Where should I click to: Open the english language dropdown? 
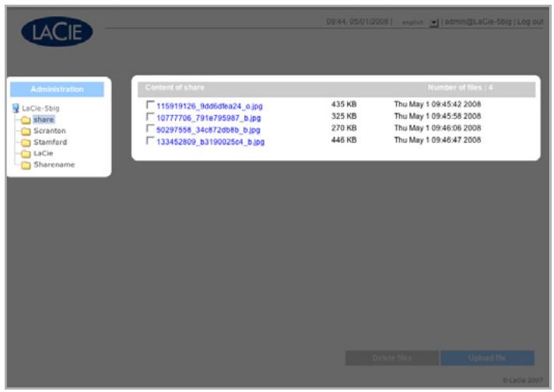tap(434, 23)
